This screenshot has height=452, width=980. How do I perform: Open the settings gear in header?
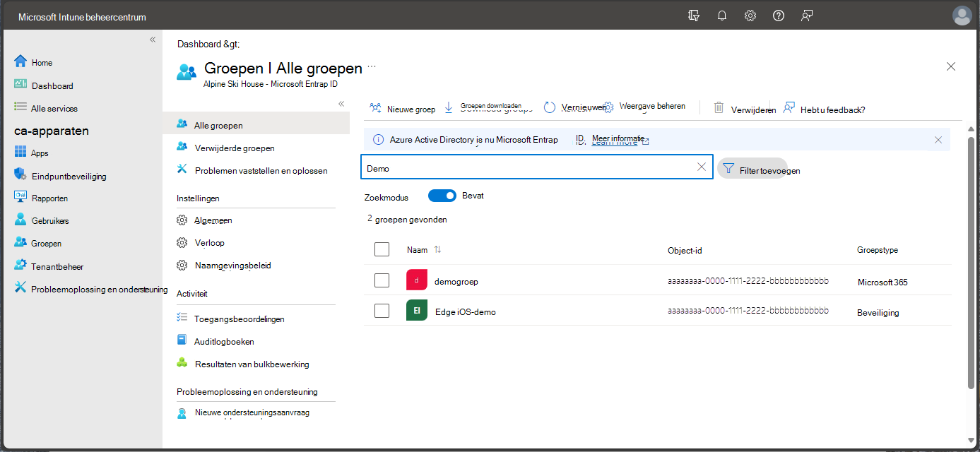click(x=750, y=16)
